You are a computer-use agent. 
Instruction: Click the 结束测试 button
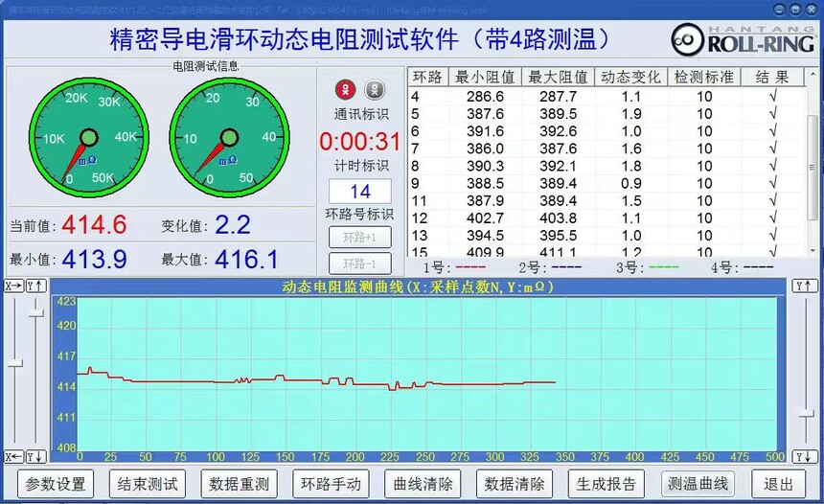(148, 484)
